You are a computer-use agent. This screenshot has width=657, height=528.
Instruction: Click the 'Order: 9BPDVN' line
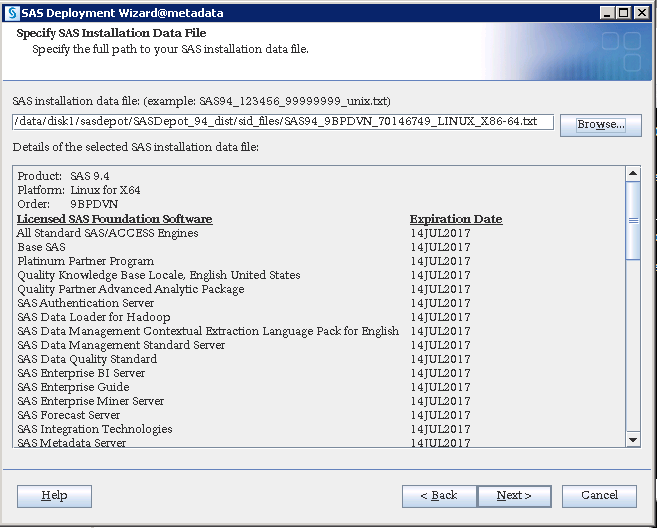[67, 204]
